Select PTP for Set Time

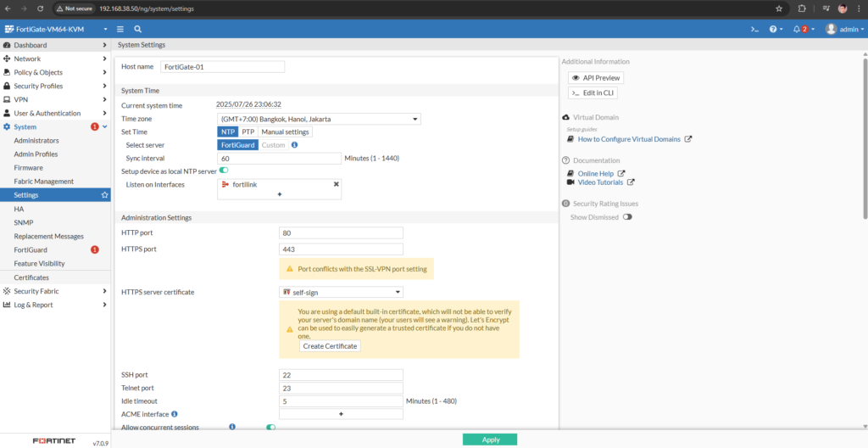(248, 132)
